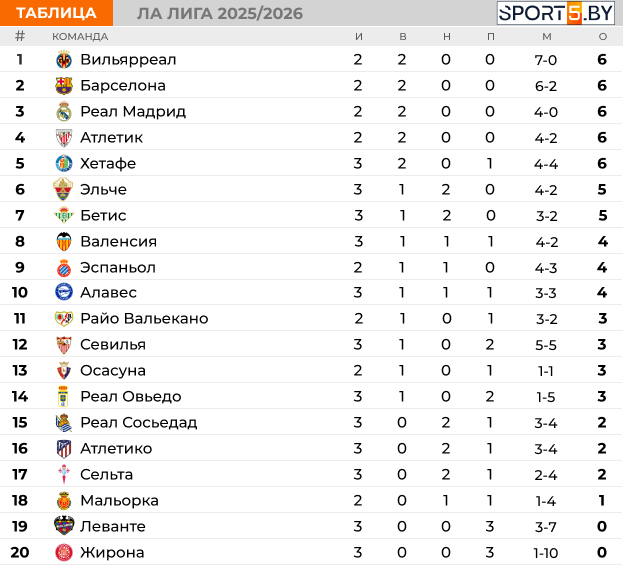Open the Севилья team name link
Screen dimensions: 623x565
(113, 344)
